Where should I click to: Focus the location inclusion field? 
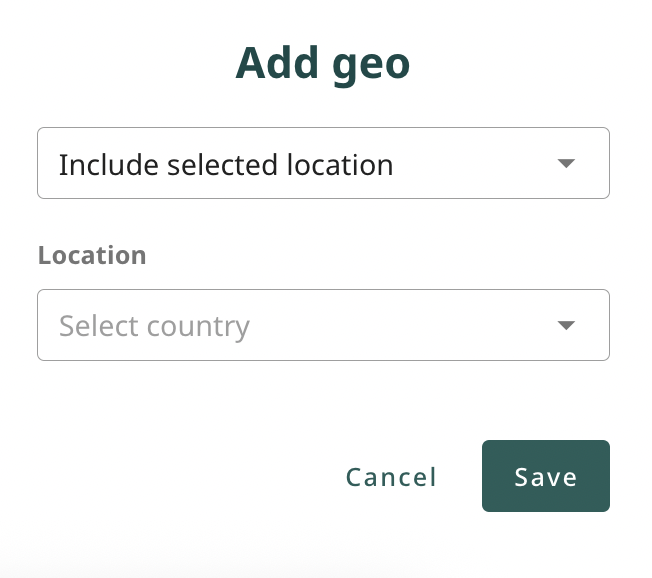pyautogui.click(x=323, y=163)
